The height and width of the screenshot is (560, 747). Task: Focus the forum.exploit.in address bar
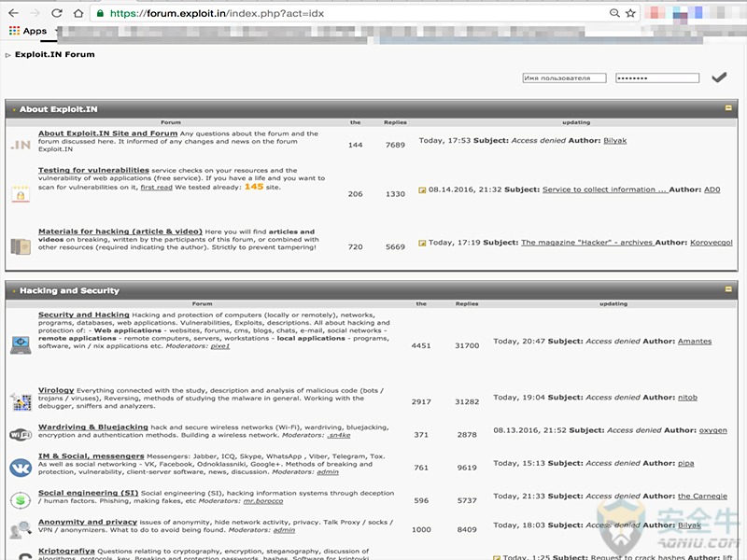[x=353, y=13]
